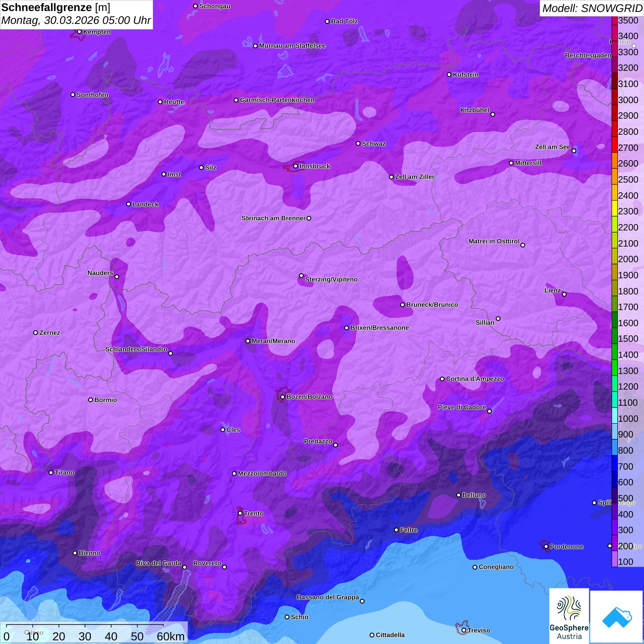Click the Nauders label
The width and height of the screenshot is (644, 644).
[100, 273]
